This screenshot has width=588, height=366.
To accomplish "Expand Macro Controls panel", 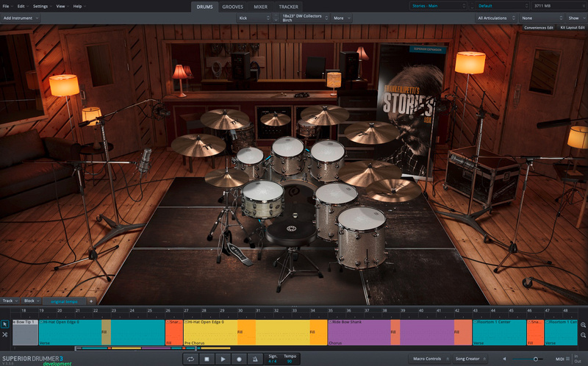I will click(x=430, y=359).
